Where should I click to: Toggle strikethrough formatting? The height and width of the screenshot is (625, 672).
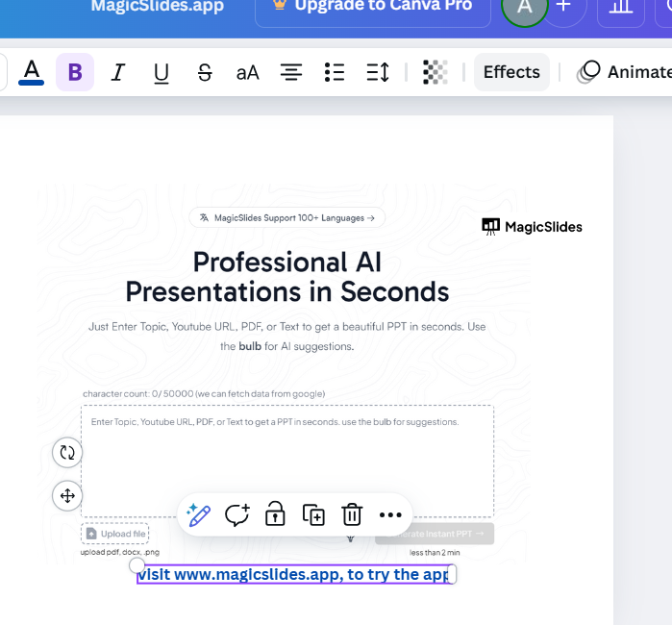tap(205, 72)
